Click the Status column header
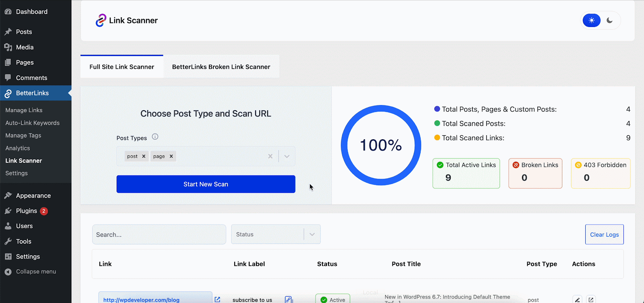Viewport: 644px width, 303px height. tap(327, 264)
